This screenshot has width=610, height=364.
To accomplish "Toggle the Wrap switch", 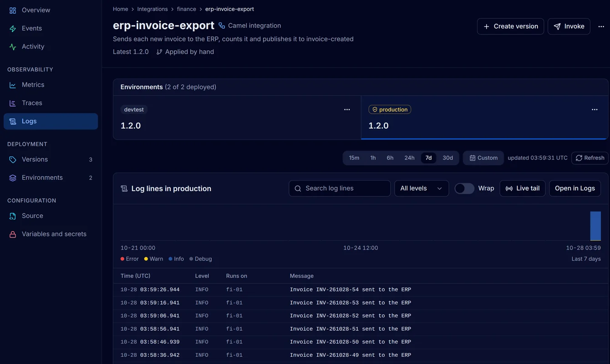I will pos(464,188).
